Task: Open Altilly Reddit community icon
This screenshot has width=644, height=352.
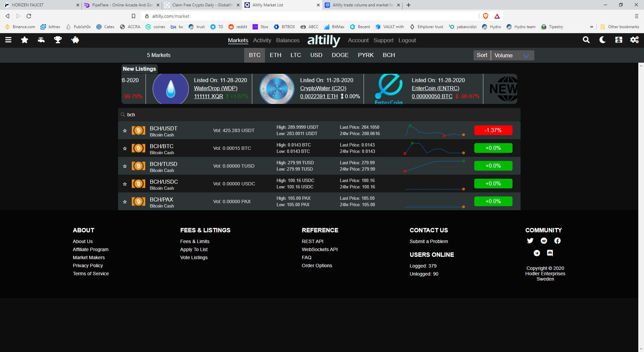Action: tap(544, 241)
